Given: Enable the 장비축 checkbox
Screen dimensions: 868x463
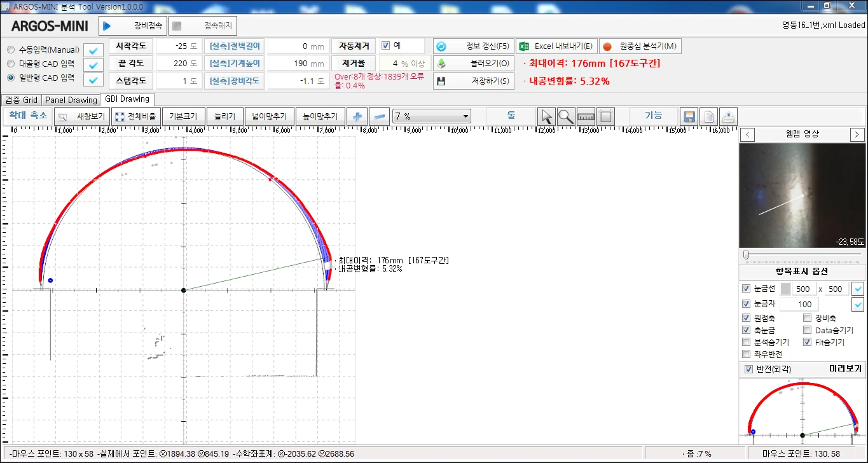Looking at the screenshot, I should pyautogui.click(x=808, y=318).
